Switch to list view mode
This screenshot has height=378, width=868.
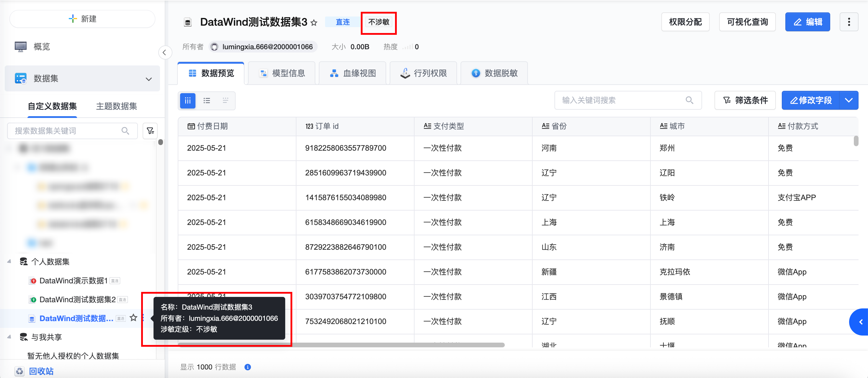click(x=207, y=100)
